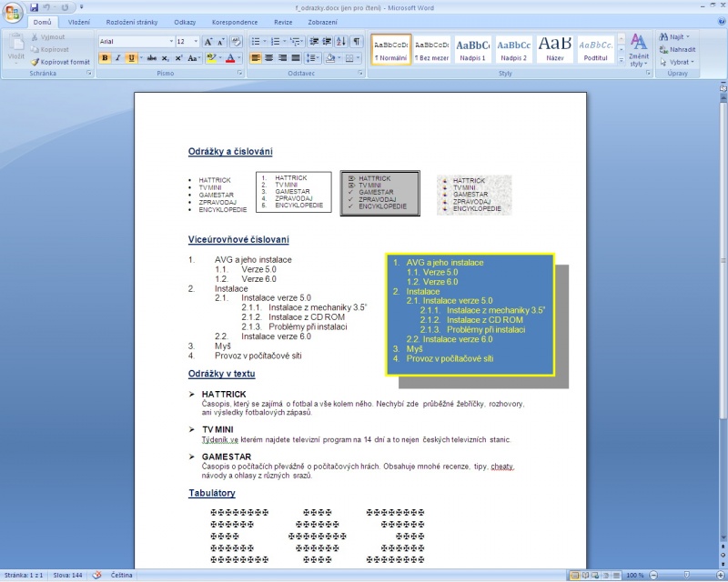Open the Rozložení stránky tab
This screenshot has width=728, height=582.
point(132,22)
